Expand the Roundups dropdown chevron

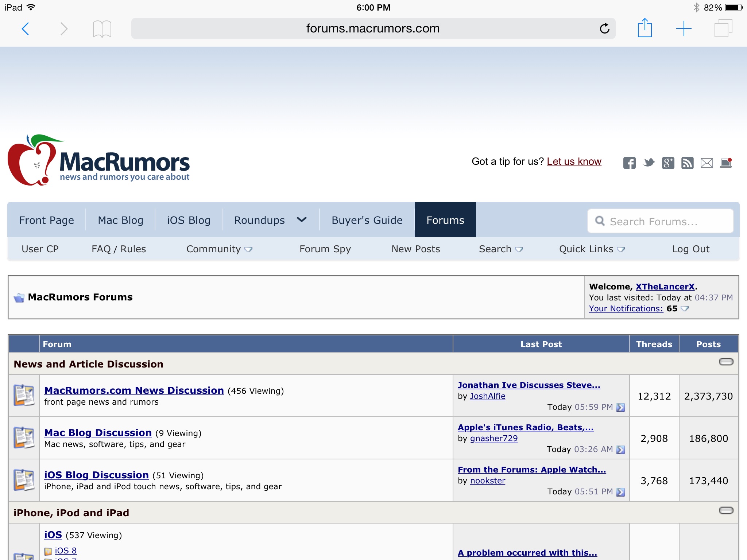click(x=302, y=220)
